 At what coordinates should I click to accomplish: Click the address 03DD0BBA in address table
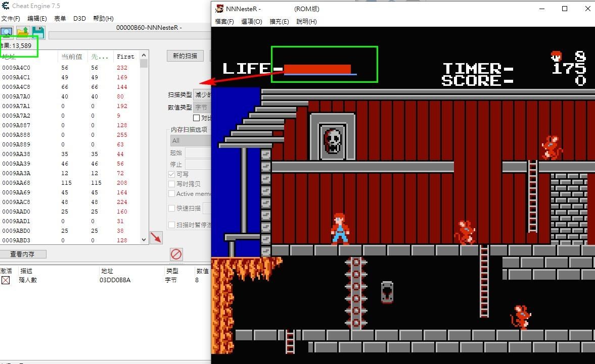coord(115,280)
